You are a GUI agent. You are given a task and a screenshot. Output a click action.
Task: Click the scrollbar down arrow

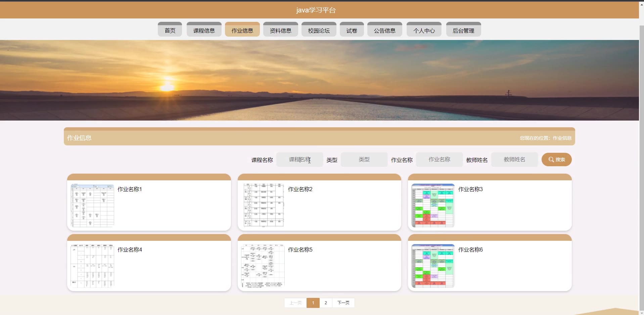point(641,313)
